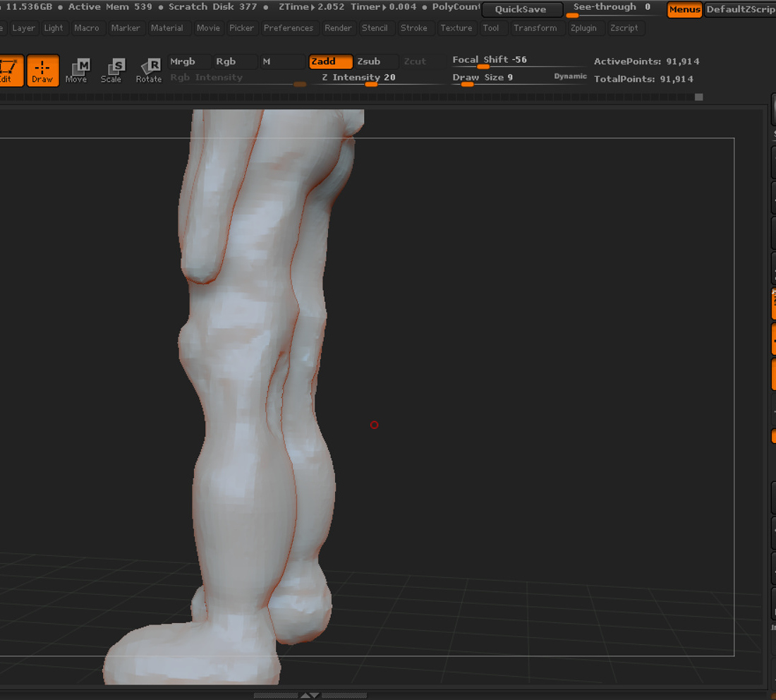Enable Zsub sculpt mode
This screenshot has width=776, height=700.
pos(376,61)
